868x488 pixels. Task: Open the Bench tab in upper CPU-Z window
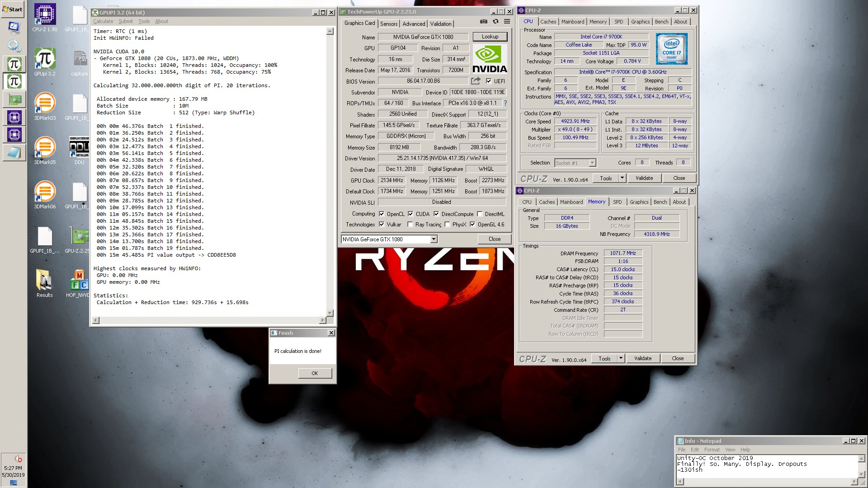pyautogui.click(x=661, y=22)
